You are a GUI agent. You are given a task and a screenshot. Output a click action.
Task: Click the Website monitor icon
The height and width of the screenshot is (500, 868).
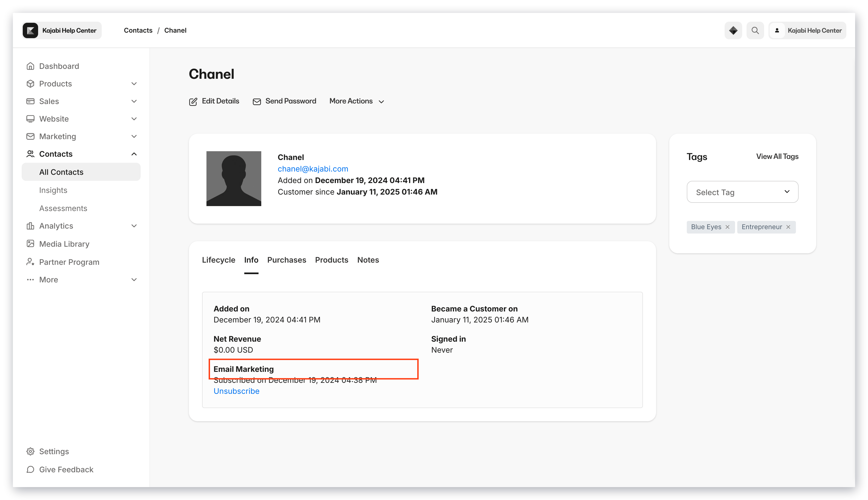click(x=30, y=119)
